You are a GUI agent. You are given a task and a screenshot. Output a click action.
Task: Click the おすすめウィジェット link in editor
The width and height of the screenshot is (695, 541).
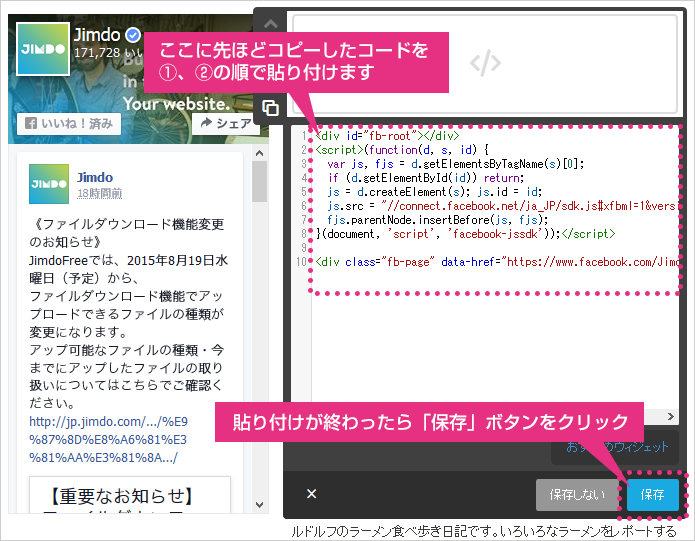tap(617, 447)
